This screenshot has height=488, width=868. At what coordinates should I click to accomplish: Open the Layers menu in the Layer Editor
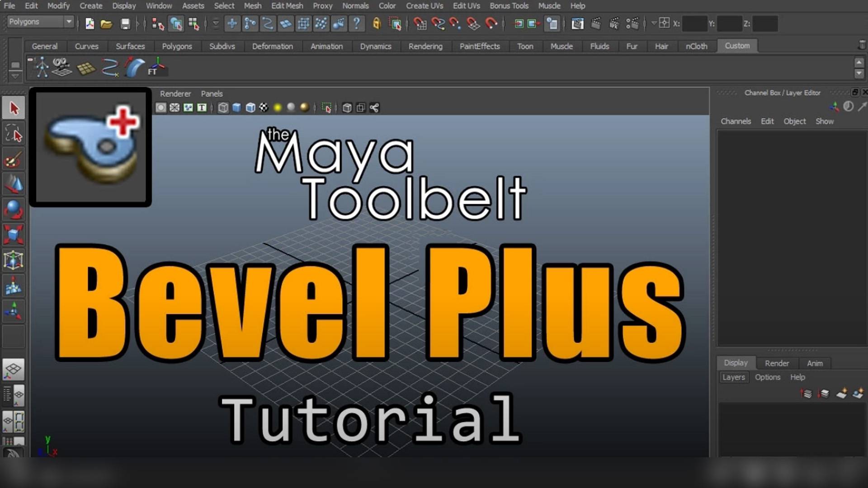click(x=733, y=377)
